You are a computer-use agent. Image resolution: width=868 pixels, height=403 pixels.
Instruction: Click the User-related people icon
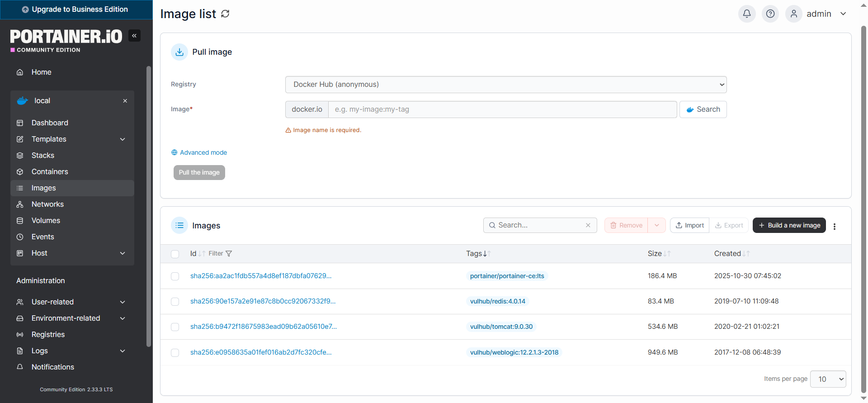click(x=20, y=302)
